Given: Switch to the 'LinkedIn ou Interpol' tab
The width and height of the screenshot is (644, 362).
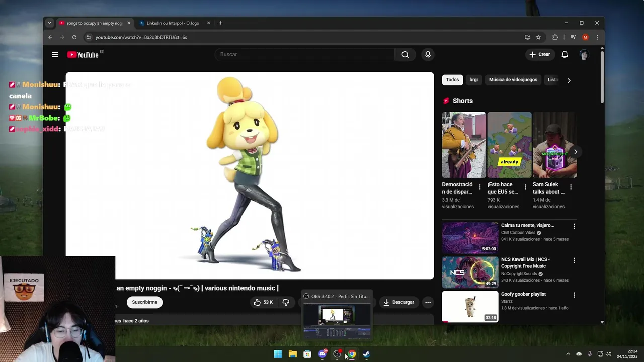Looking at the screenshot, I should (173, 23).
